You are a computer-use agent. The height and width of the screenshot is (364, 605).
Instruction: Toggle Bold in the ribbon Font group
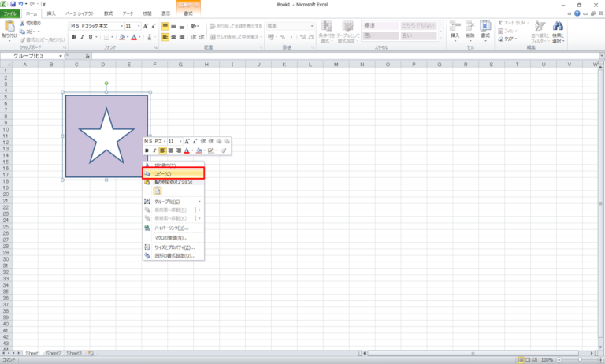tap(74, 37)
